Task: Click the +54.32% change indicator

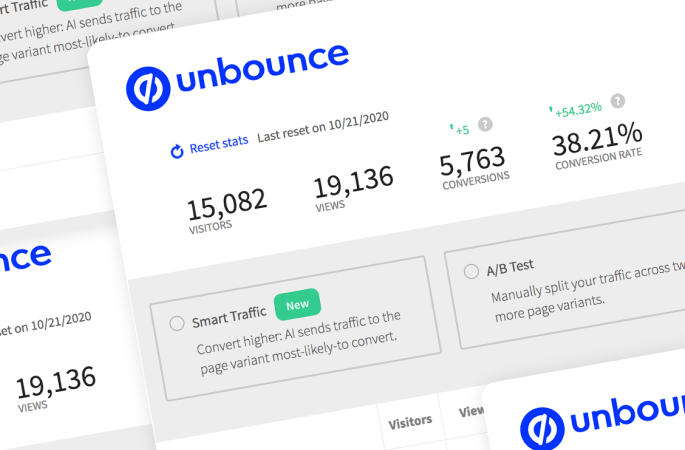Action: (x=575, y=109)
